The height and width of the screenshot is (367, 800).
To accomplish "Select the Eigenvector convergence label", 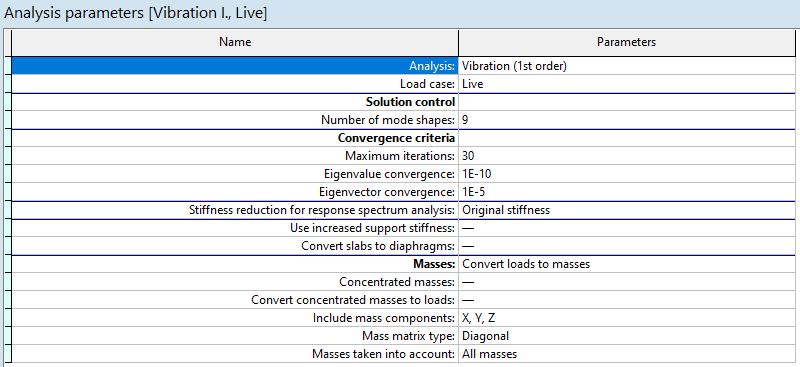I will coord(386,192).
